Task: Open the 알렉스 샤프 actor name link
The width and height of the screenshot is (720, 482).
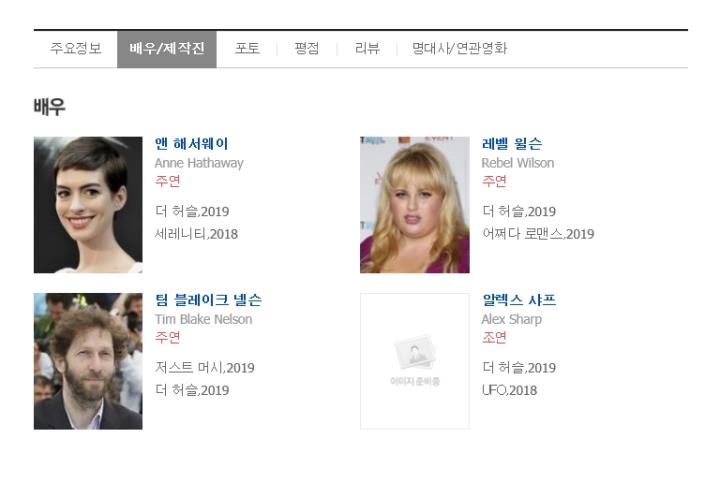Action: 519,300
